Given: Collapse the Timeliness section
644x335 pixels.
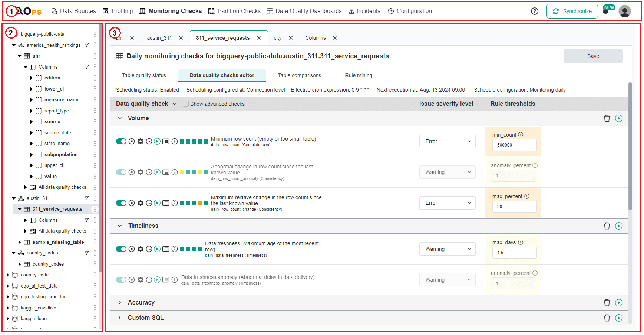Looking at the screenshot, I should (120, 226).
